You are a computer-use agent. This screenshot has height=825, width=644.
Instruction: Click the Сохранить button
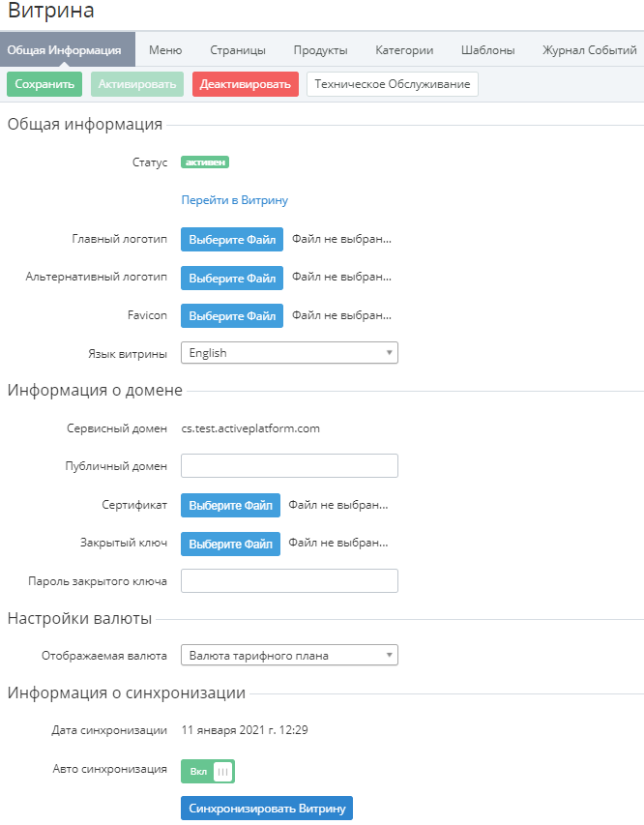tap(44, 84)
